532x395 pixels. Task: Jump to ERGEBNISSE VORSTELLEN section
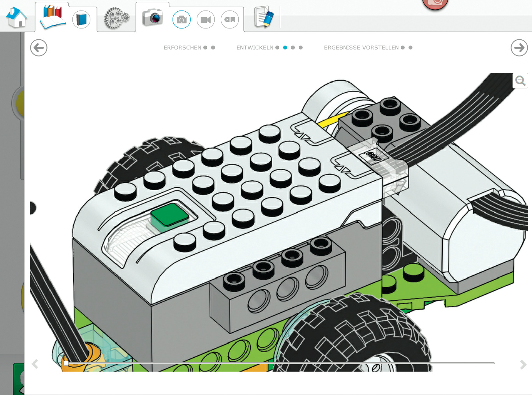click(x=361, y=48)
